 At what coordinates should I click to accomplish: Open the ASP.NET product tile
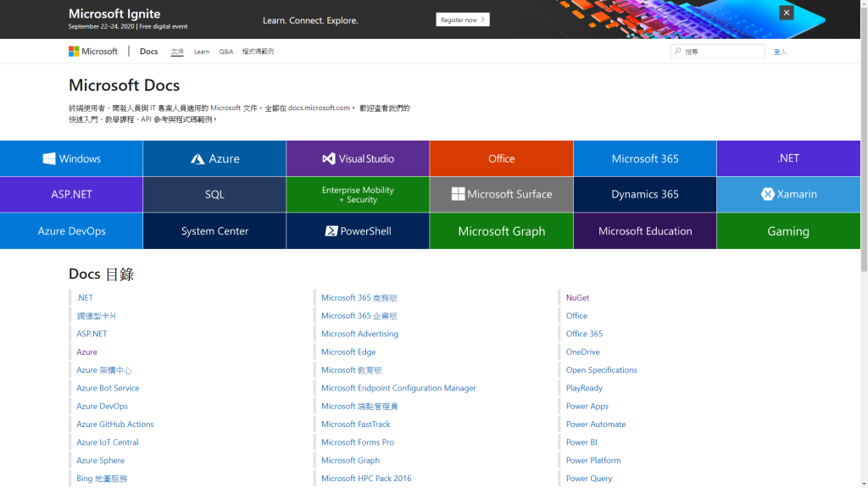point(71,195)
